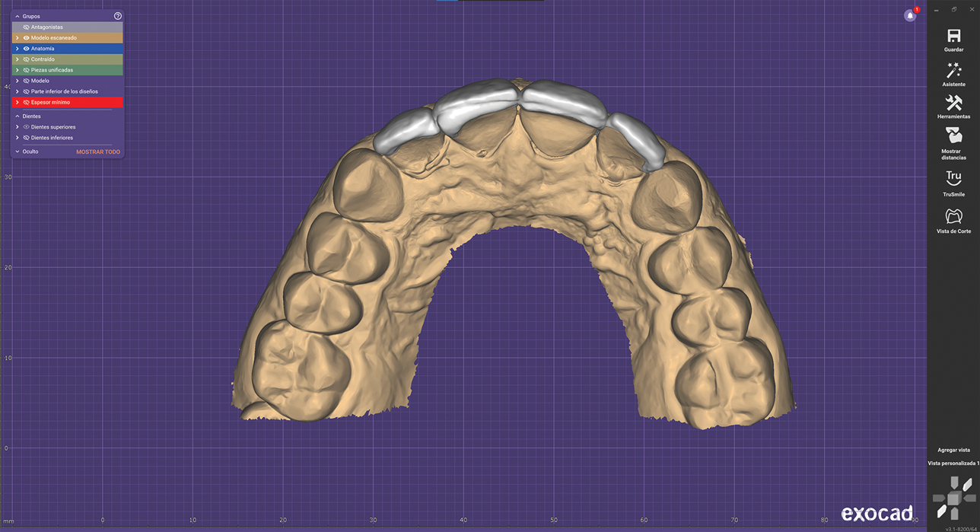The image size is (980, 532).
Task: Hide the Modelo escaneado group
Action: (x=27, y=38)
